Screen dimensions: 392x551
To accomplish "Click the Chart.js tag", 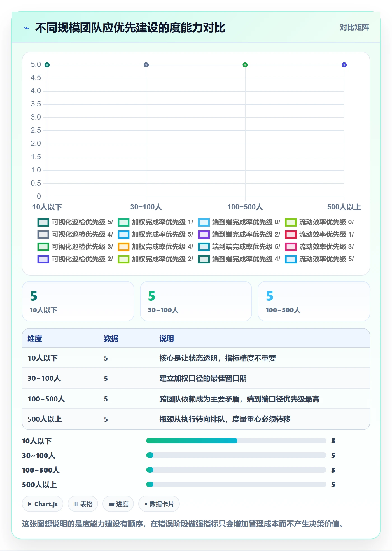I will pos(43,504).
